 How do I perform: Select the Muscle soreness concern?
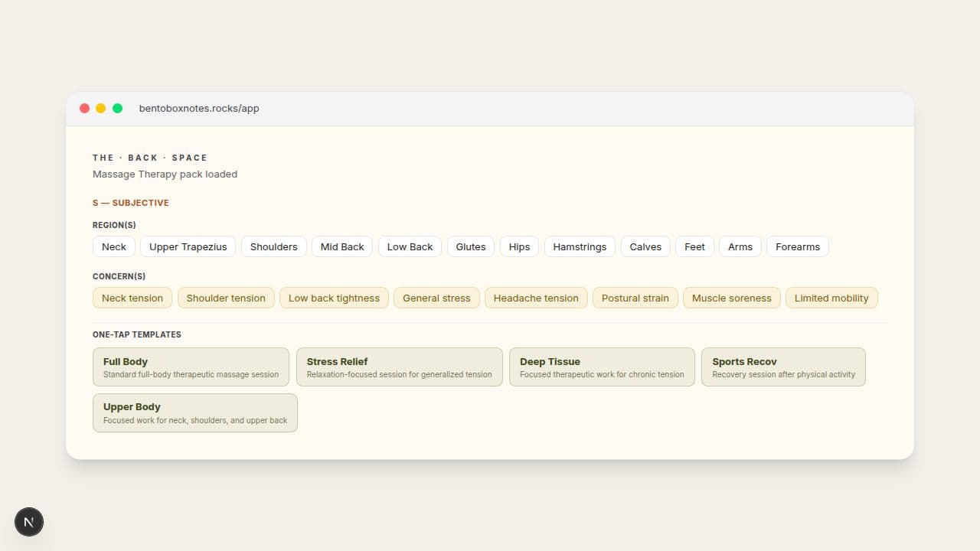click(732, 298)
